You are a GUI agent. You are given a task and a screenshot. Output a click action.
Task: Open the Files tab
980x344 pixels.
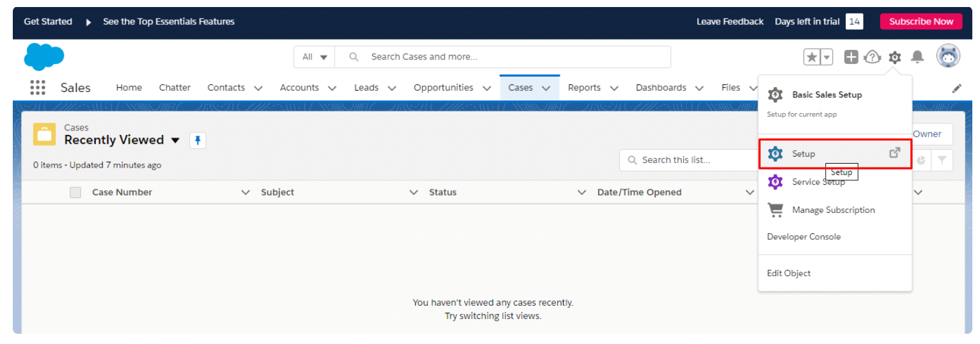click(x=731, y=88)
